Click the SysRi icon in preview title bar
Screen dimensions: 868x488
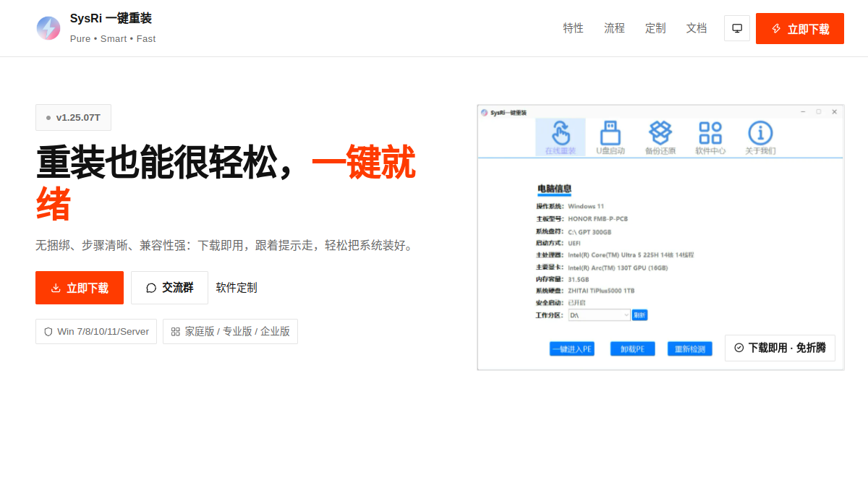coord(485,113)
